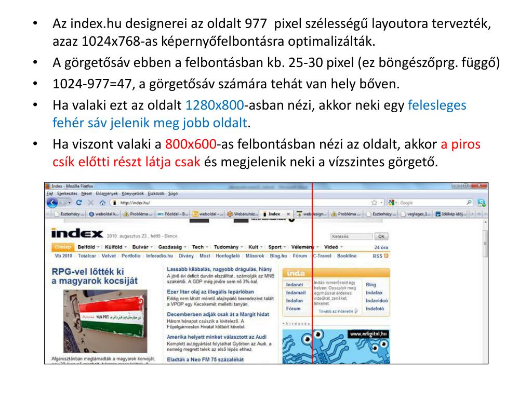Open the Könyvjelzők menu

133,194
